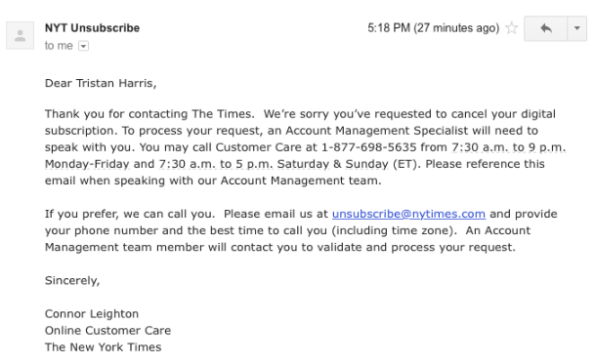Image resolution: width=595 pixels, height=364 pixels.
Task: Click the "to me" recipient text
Action: (59, 46)
